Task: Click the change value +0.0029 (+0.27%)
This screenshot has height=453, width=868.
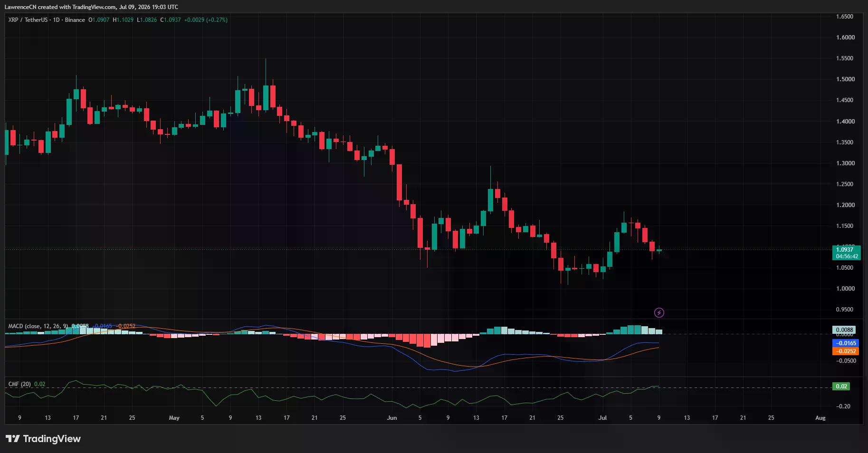Action: coord(206,20)
